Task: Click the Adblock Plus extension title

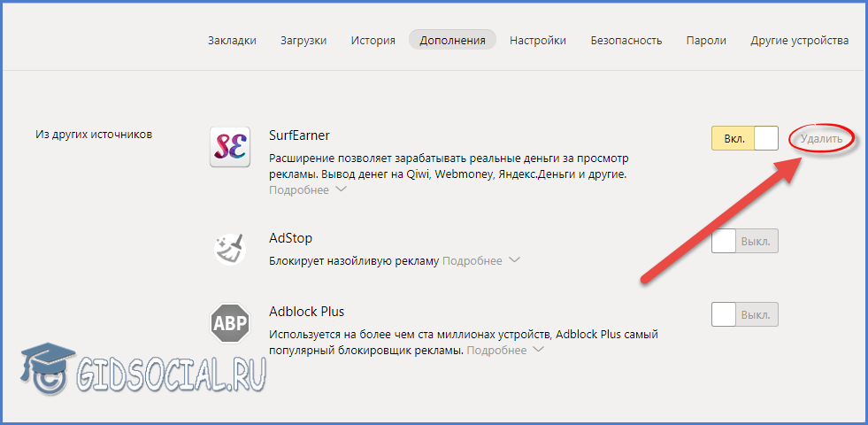Action: tap(307, 312)
